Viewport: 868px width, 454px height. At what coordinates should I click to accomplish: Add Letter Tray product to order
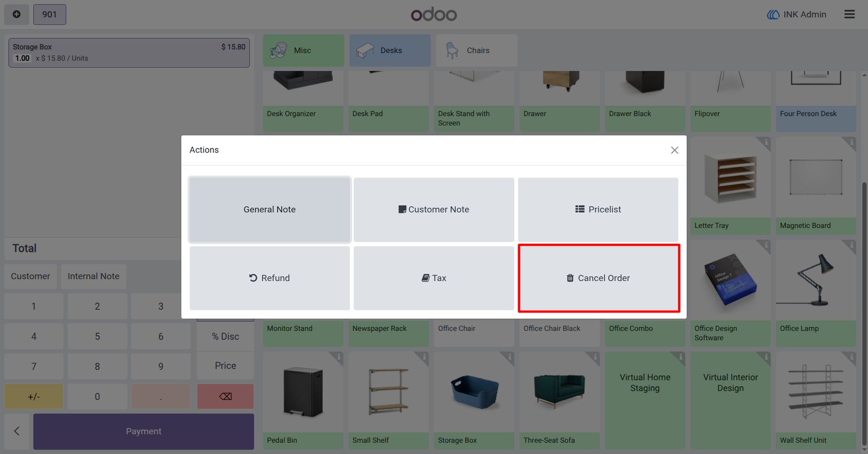click(730, 186)
